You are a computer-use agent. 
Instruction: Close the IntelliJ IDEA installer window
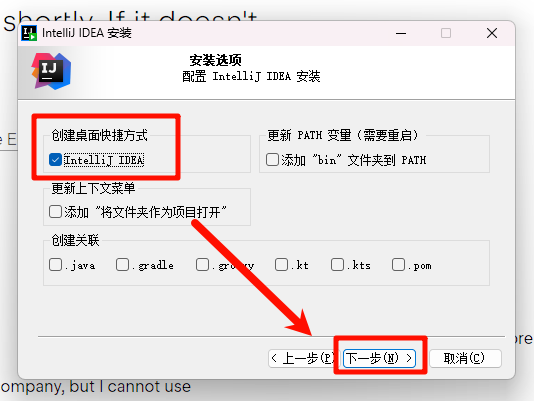point(492,33)
